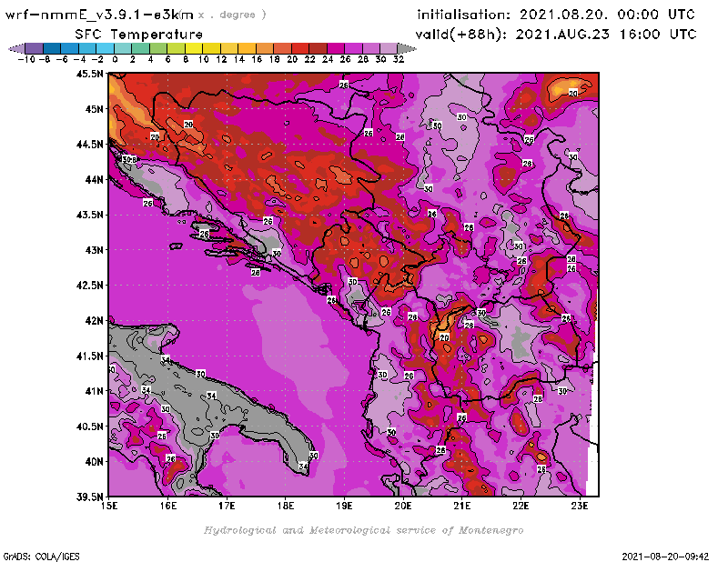Select the '44N' latitude axis label
Image resolution: width=728 pixels, height=562 pixels.
click(x=95, y=179)
